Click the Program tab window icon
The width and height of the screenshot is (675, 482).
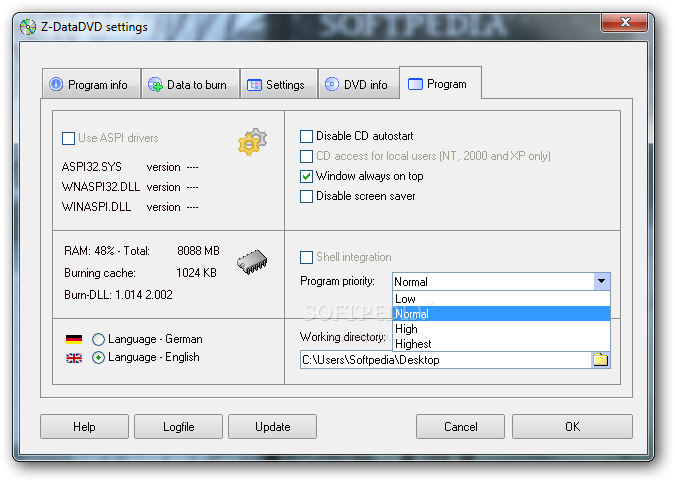tap(415, 84)
